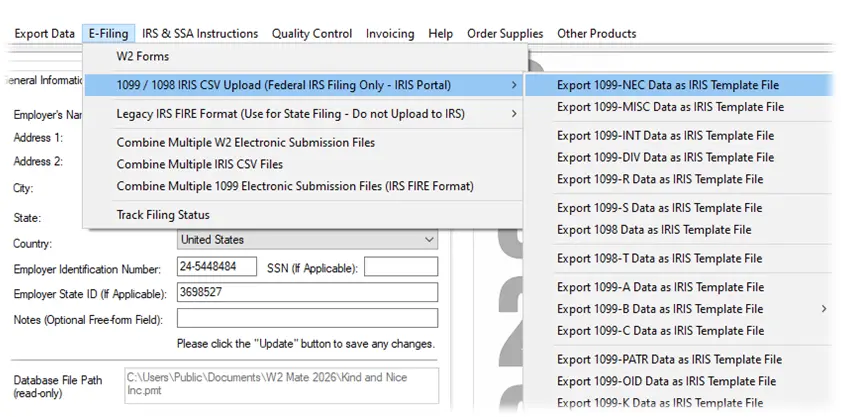
Task: Expand the 1099-B submenu arrow
Action: pyautogui.click(x=824, y=309)
